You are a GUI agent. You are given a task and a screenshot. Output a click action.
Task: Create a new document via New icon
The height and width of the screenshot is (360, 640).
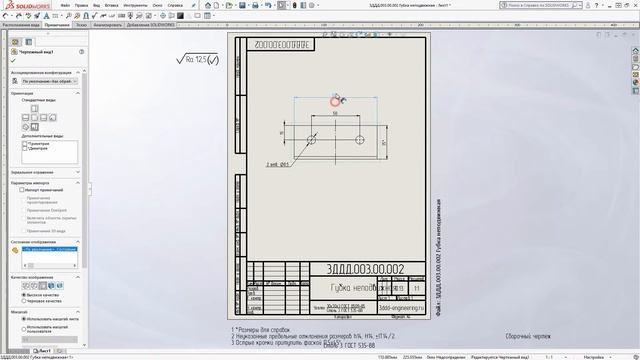coord(216,5)
